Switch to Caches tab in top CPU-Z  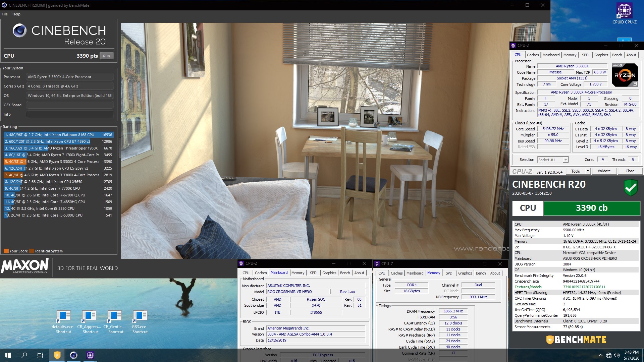pyautogui.click(x=533, y=55)
